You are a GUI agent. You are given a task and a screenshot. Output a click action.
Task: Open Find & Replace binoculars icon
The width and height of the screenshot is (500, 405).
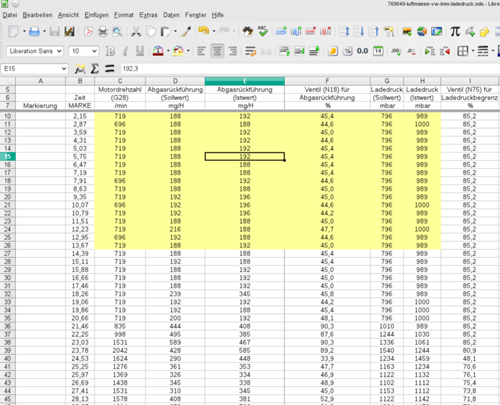[x=248, y=31]
